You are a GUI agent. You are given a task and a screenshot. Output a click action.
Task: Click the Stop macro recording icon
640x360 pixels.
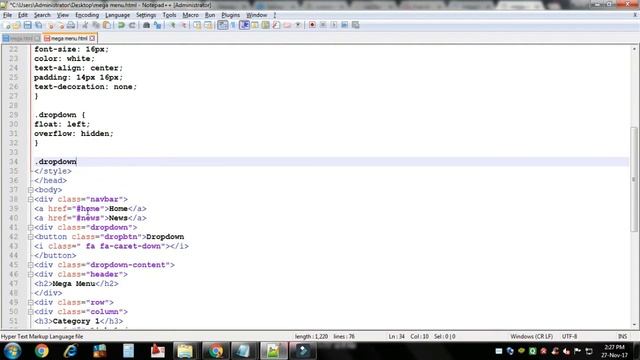tap(323, 25)
